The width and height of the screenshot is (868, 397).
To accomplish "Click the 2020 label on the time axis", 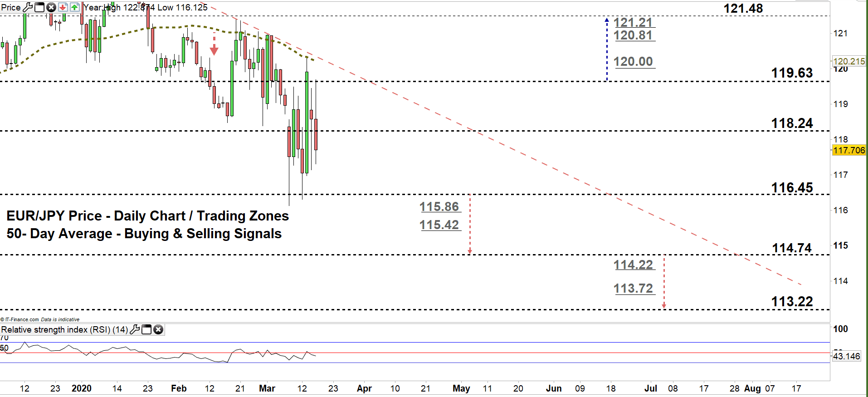I will 82,388.
